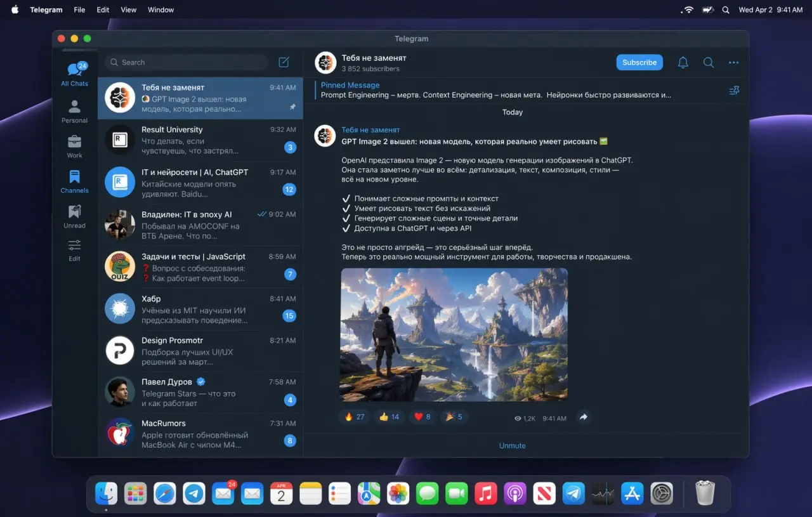This screenshot has height=517, width=812.
Task: Select the All Chats folder
Action: point(75,74)
